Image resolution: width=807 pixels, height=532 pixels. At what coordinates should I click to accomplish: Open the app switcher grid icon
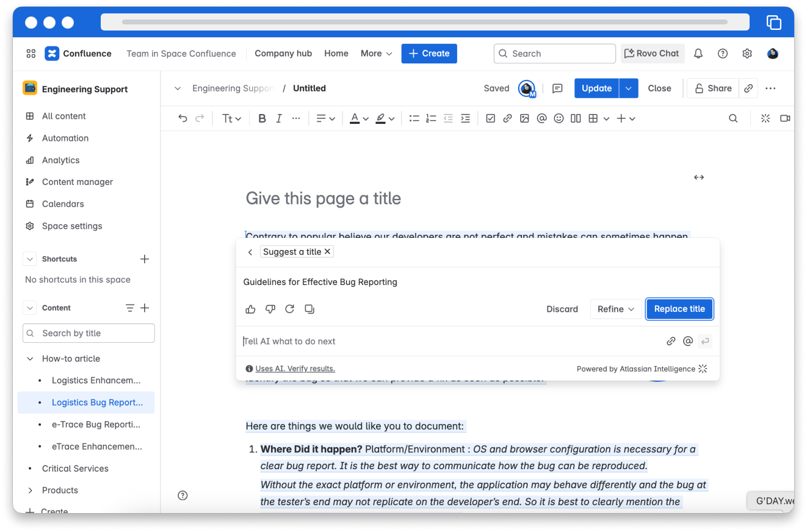pyautogui.click(x=31, y=54)
